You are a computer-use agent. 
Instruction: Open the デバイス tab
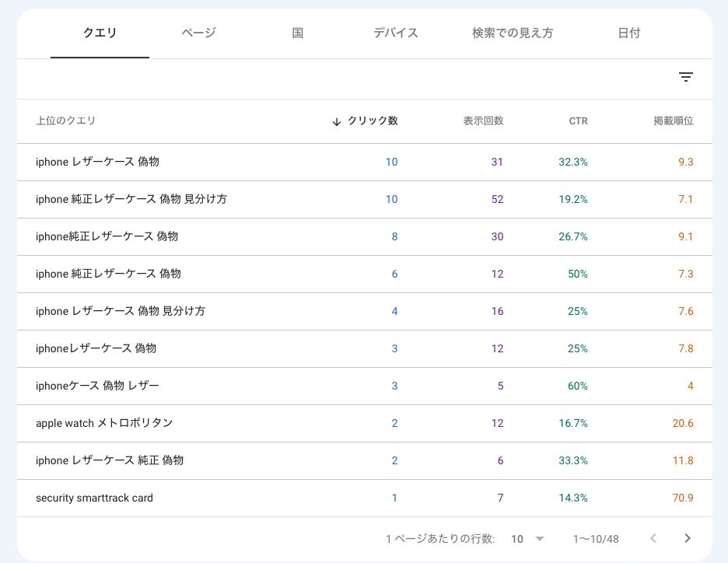[395, 33]
